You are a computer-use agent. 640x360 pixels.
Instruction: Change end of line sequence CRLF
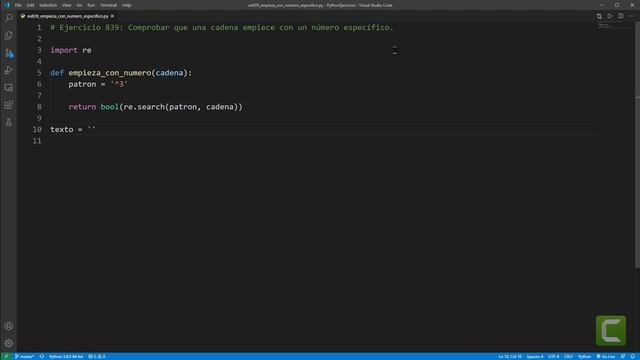568,356
